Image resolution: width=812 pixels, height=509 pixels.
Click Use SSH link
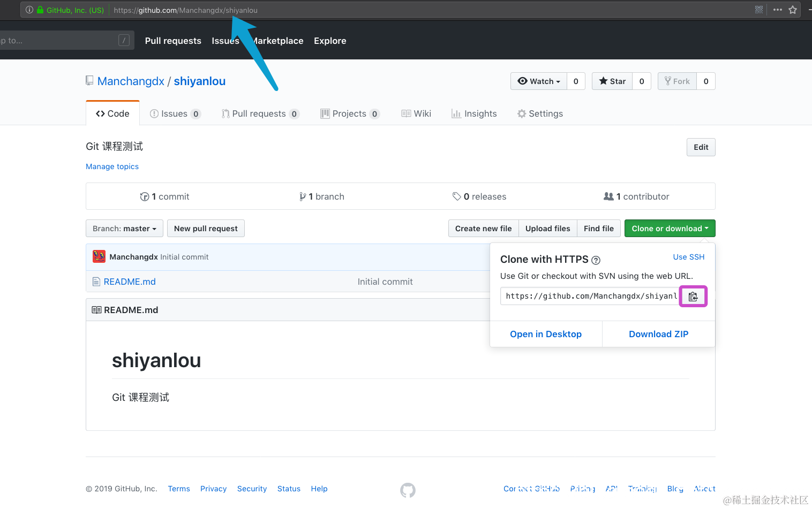(x=689, y=257)
